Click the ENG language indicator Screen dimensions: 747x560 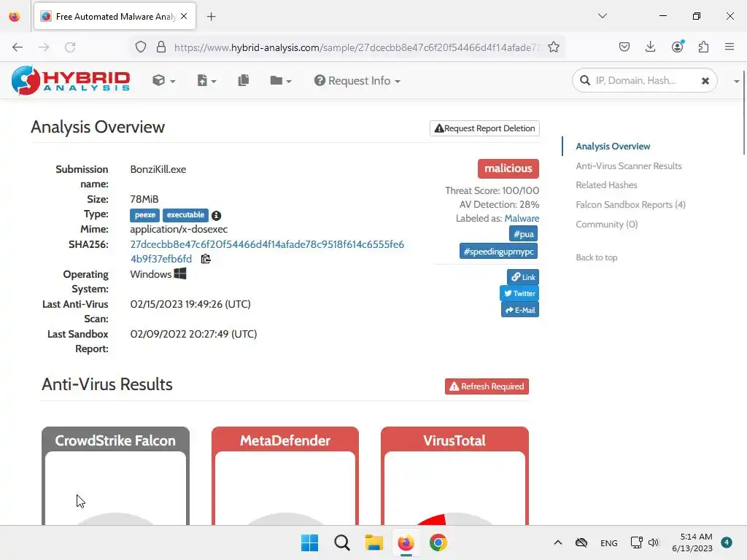[608, 542]
